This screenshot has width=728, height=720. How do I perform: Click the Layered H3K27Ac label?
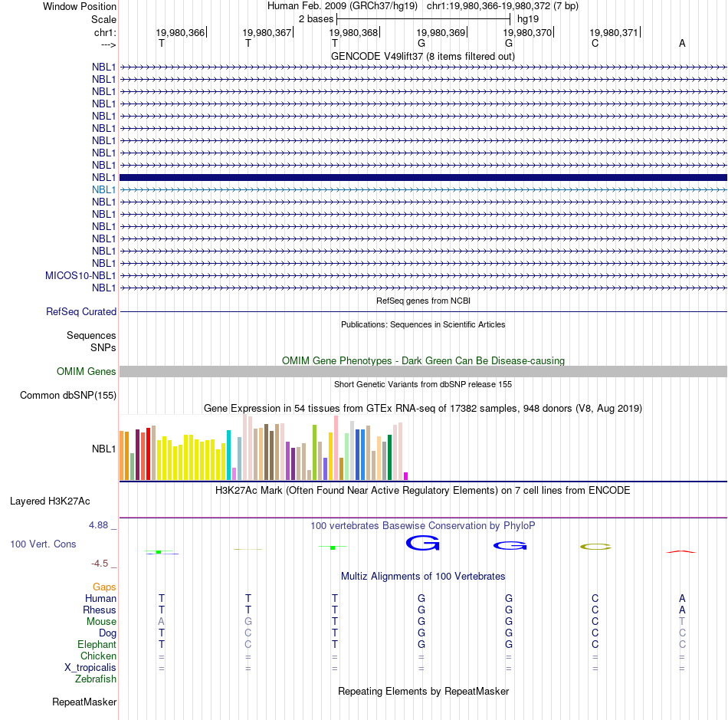coord(50,501)
